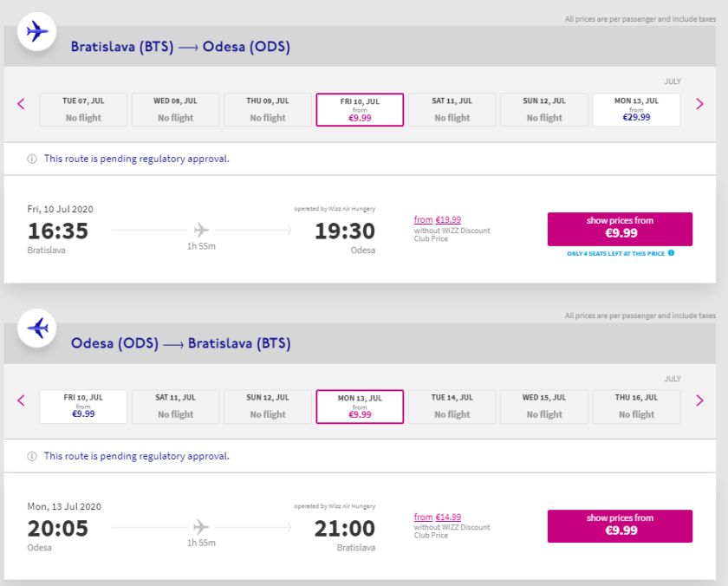This screenshot has height=586, width=728.
Task: Open the from €14.99 non-discount price link
Action: pos(438,518)
